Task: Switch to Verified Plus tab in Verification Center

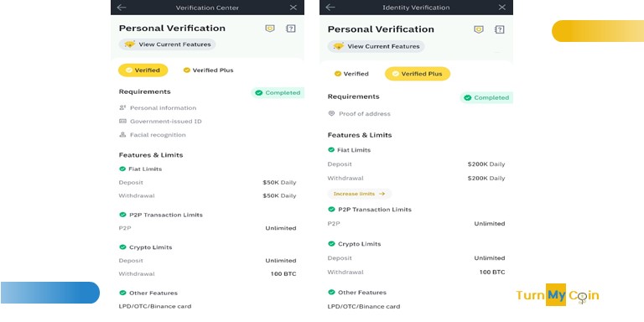Action: click(208, 70)
